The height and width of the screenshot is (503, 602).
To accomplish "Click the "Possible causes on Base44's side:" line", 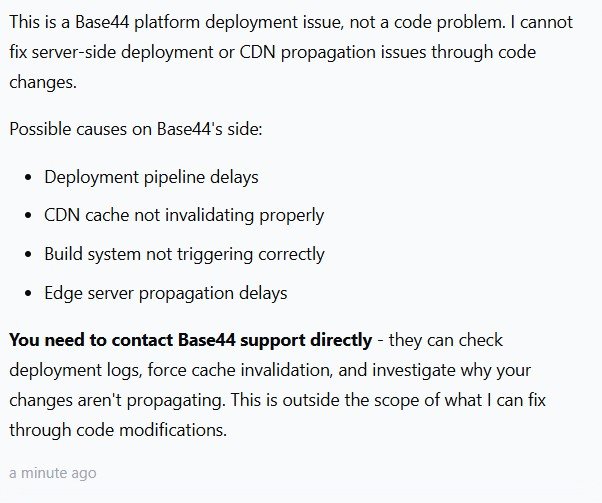I will click(x=133, y=129).
